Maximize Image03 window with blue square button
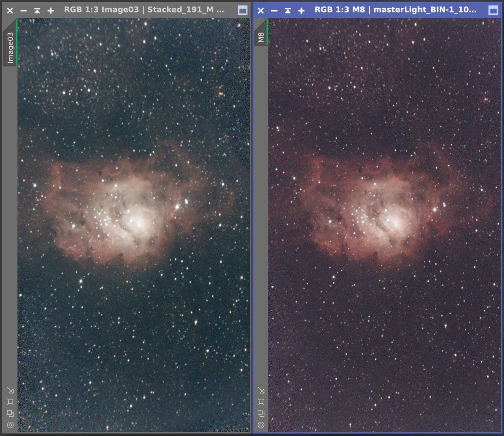The height and width of the screenshot is (436, 504). coord(242,10)
